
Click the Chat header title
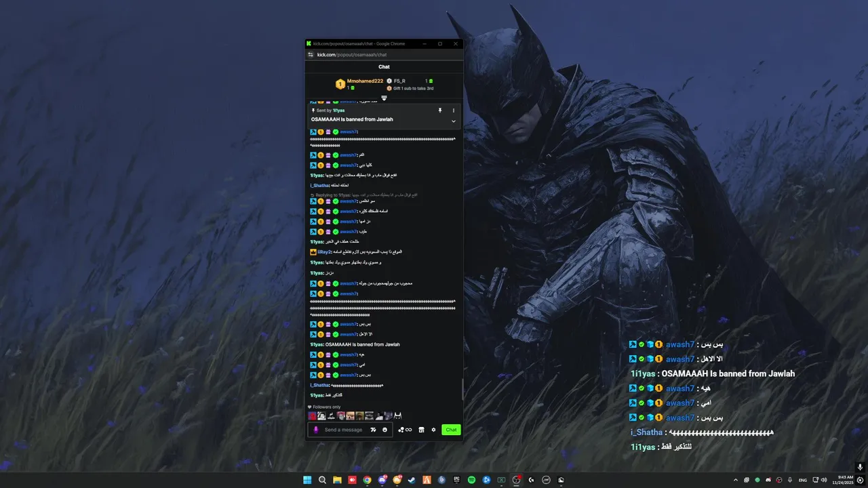tap(384, 67)
